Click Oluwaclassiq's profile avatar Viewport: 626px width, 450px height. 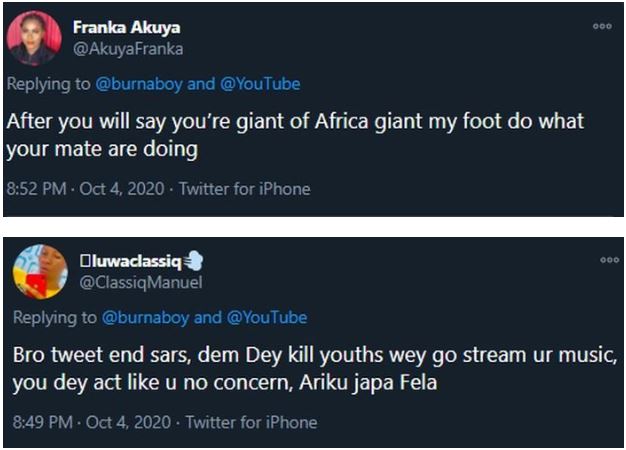[40, 271]
